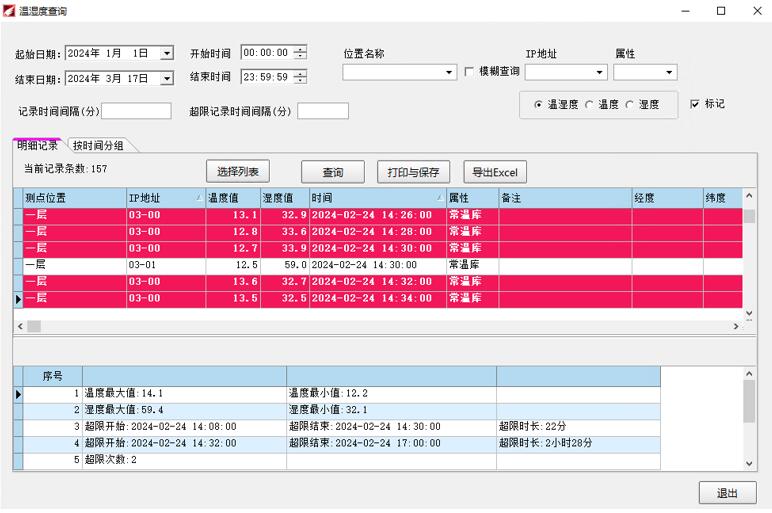This screenshot has height=513, width=772.
Task: Click the 选择列表 button
Action: click(238, 171)
